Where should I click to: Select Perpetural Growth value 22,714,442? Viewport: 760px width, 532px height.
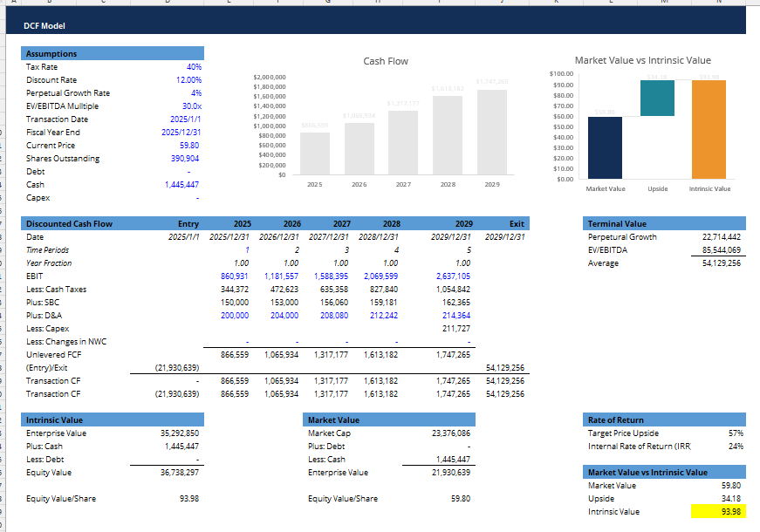tap(722, 237)
